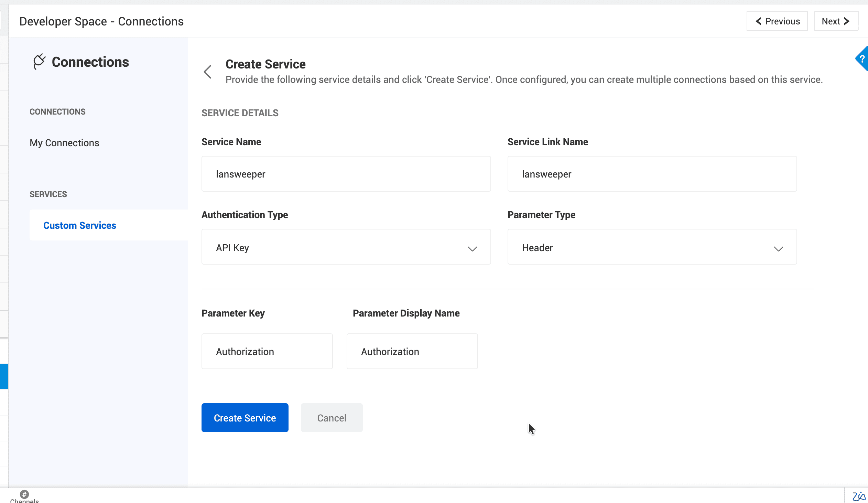Screen dimensions: 868x503
Task: Click the Service Link Name field
Action: click(x=652, y=174)
